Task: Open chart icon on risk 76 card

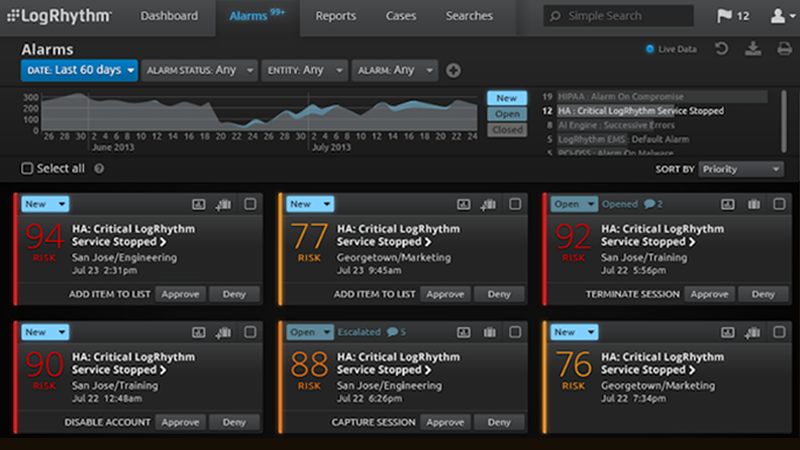Action: 728,333
